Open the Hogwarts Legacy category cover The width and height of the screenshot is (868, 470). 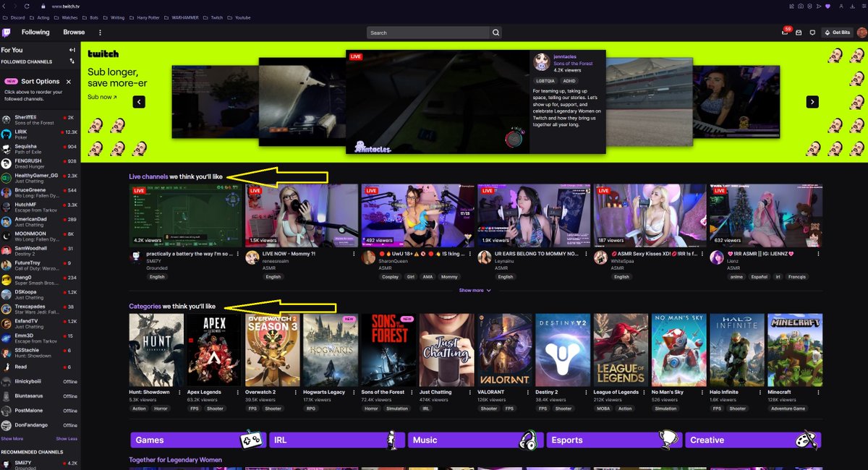tap(331, 350)
